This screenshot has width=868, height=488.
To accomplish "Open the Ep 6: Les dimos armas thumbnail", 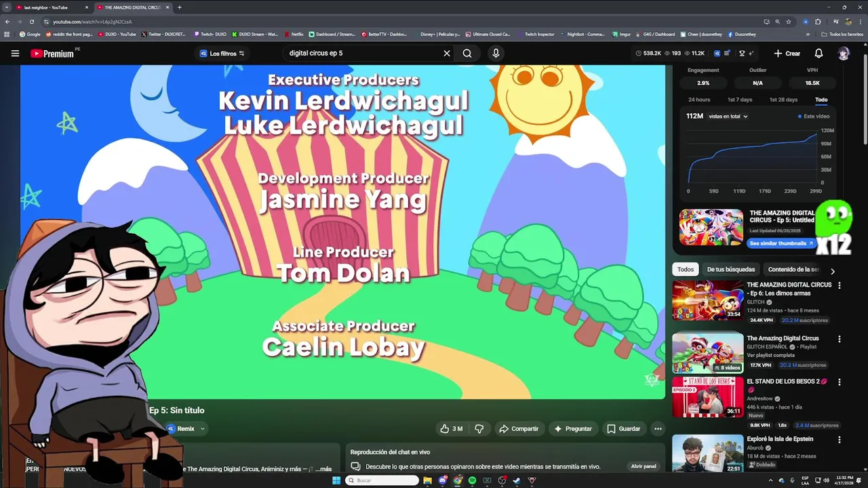I will [x=707, y=300].
